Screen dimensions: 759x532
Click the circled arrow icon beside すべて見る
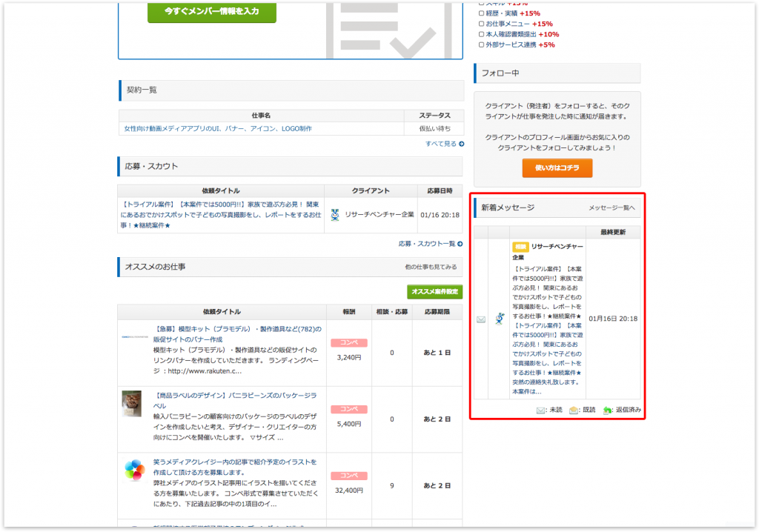tap(461, 144)
